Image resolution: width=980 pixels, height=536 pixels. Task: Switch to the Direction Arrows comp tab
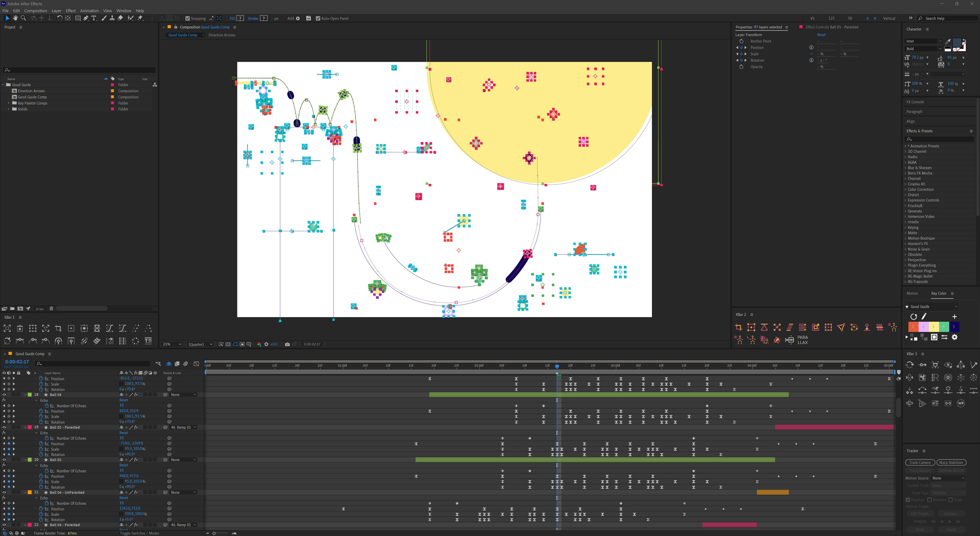coord(222,35)
